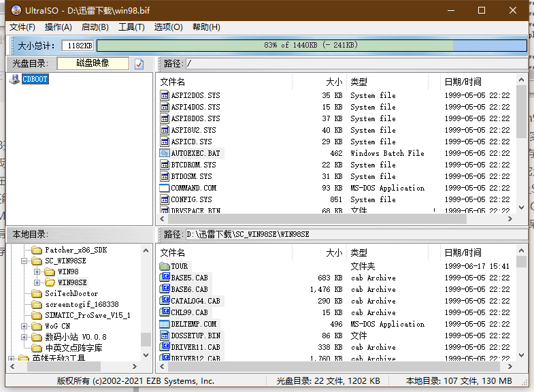The width and height of the screenshot is (534, 392).
Task: Collapse the SC_WIN98SE tree node
Action: click(x=24, y=261)
